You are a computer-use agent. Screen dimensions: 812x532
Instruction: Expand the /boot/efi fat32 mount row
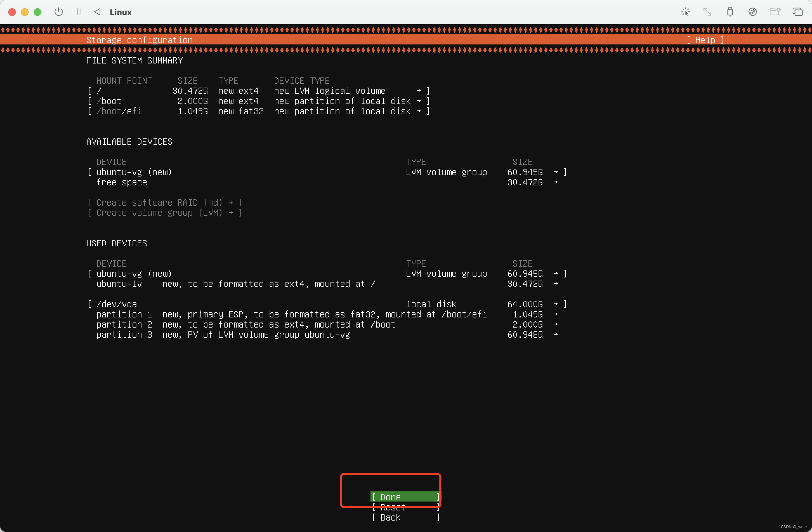click(258, 111)
